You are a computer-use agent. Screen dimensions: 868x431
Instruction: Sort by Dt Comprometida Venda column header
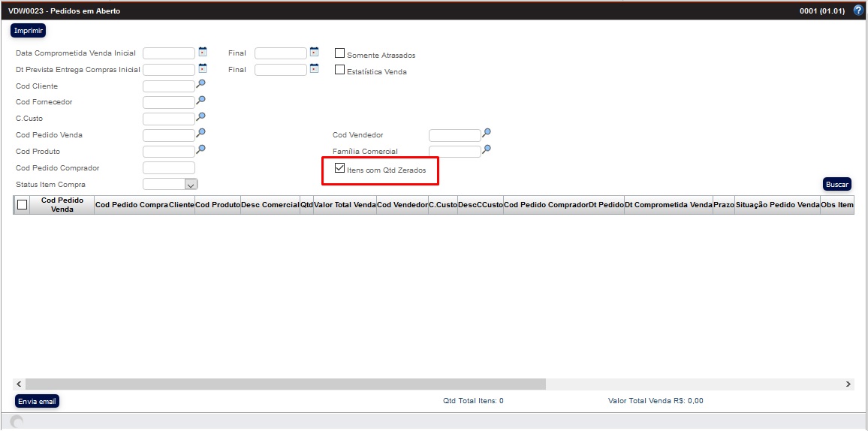pyautogui.click(x=668, y=204)
